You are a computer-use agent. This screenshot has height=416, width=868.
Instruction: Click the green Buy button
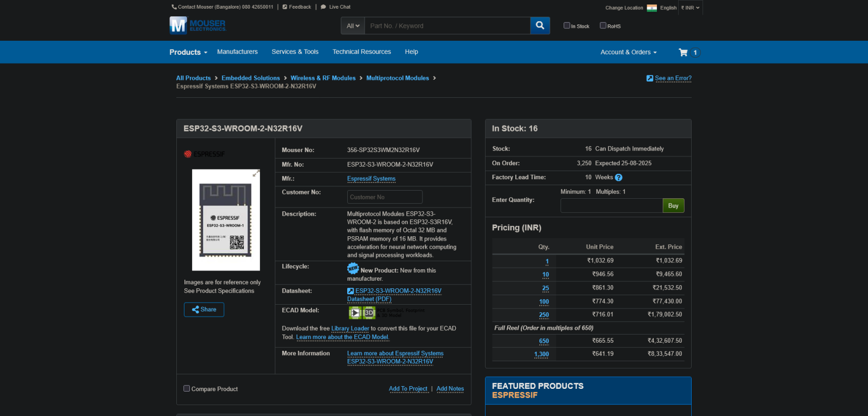(x=673, y=206)
